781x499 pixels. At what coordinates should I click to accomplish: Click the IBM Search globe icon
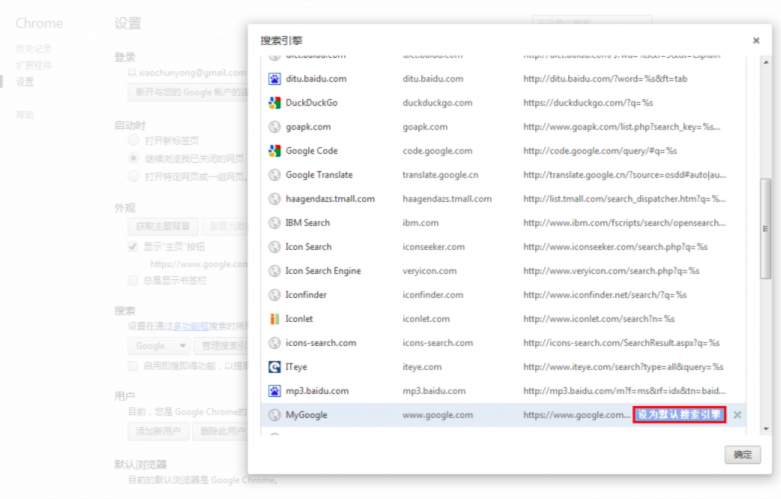click(x=274, y=223)
